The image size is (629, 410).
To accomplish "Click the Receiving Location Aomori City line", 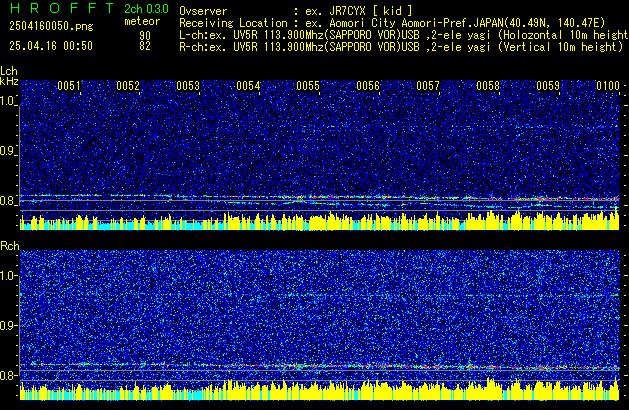I will [392, 23].
